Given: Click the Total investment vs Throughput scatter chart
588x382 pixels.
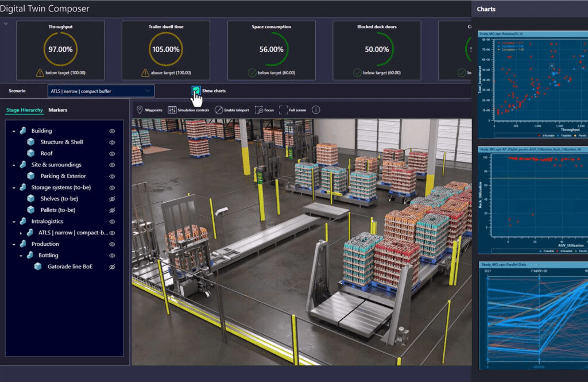Looking at the screenshot, I should 533,84.
